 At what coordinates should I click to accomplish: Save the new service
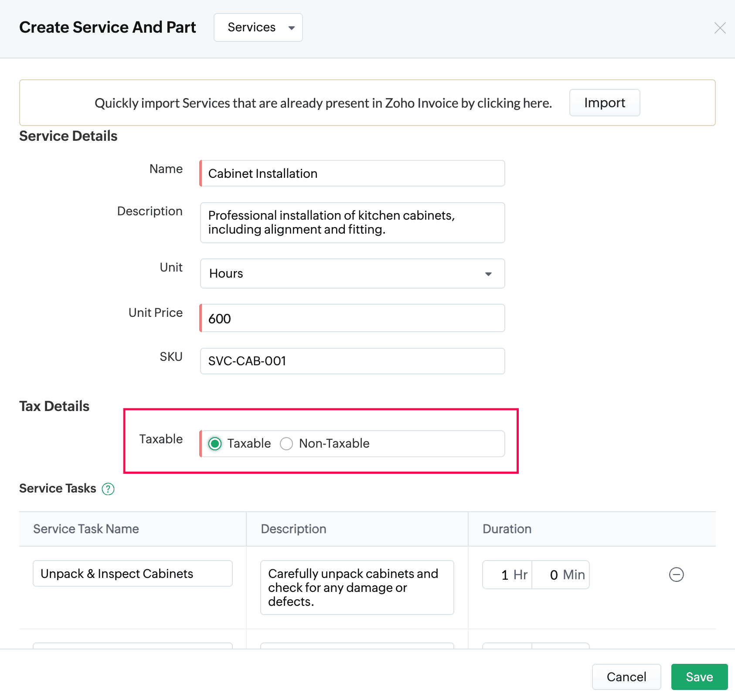click(699, 677)
